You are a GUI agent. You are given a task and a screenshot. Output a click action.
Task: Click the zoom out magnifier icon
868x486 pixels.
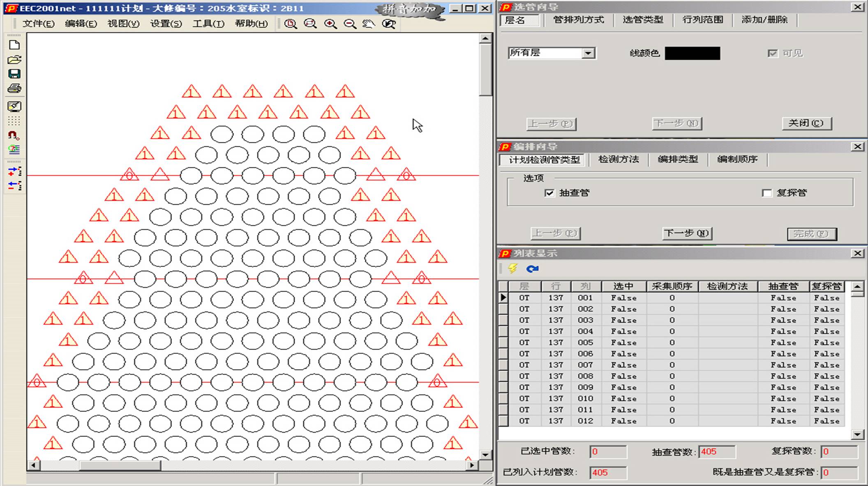350,24
